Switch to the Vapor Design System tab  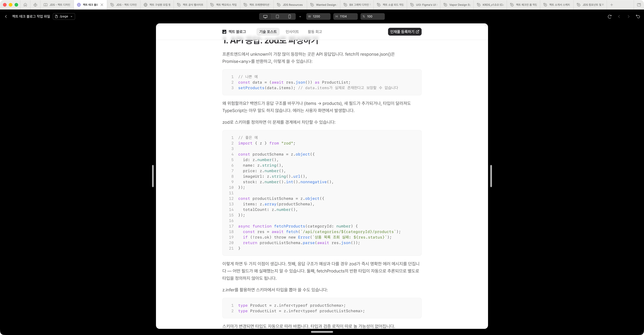457,5
